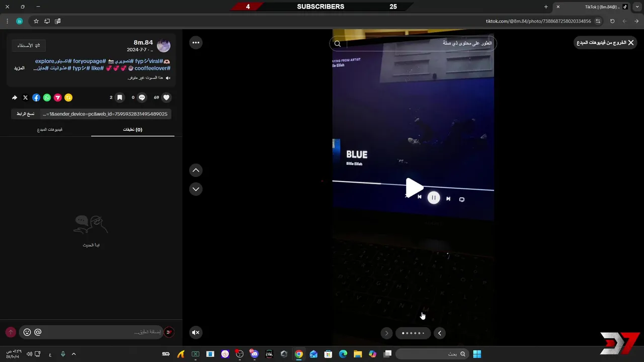Toggle the taskbar microphone icon

click(63, 354)
